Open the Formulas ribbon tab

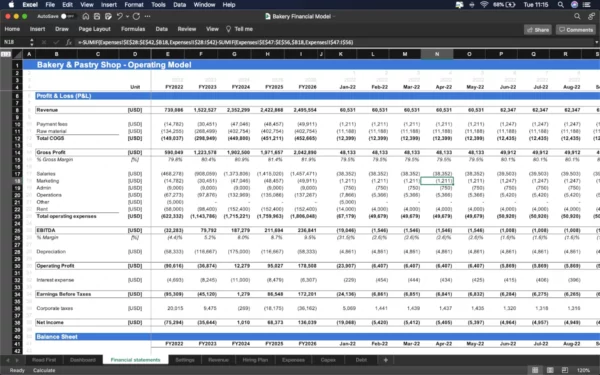(x=133, y=29)
